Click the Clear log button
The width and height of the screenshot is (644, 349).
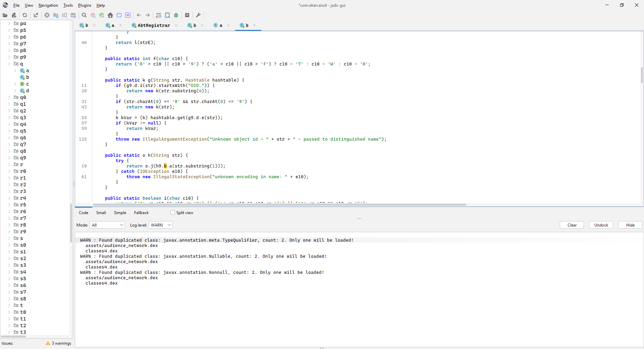(x=572, y=225)
